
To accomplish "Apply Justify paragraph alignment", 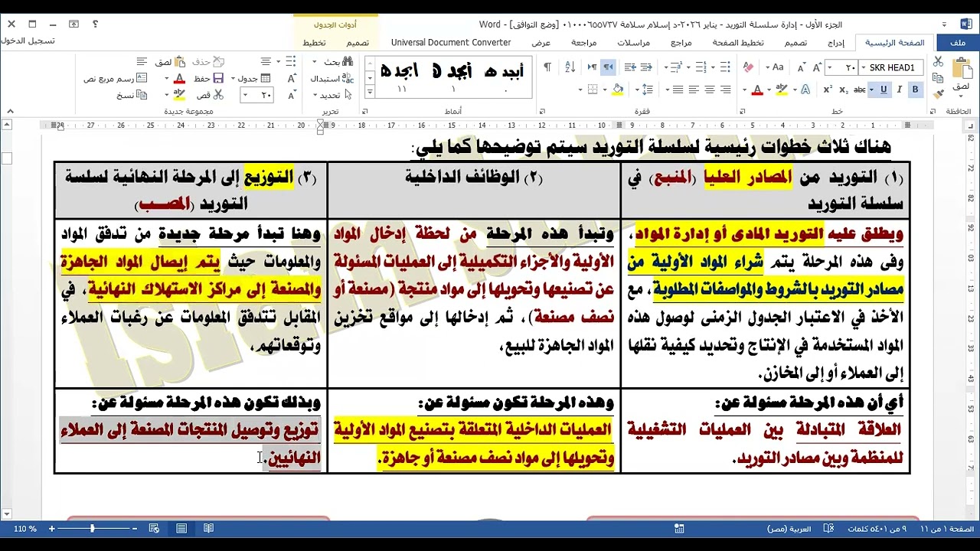I will click(x=678, y=90).
